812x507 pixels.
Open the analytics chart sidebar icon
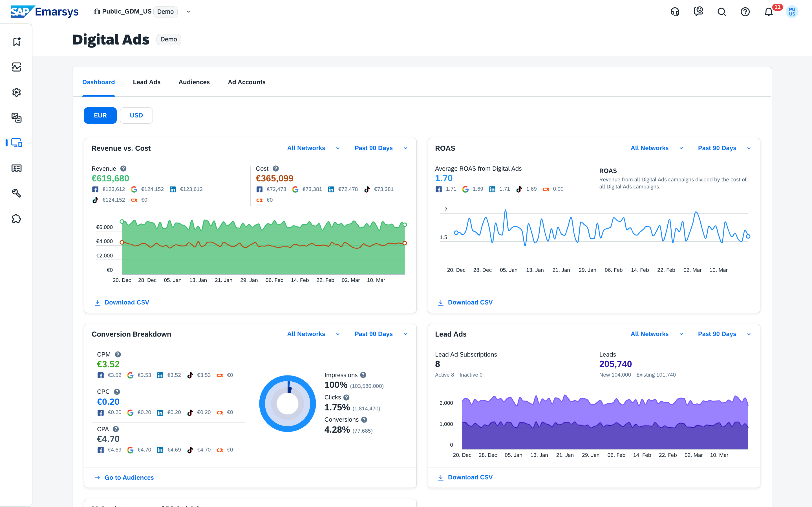[16, 67]
